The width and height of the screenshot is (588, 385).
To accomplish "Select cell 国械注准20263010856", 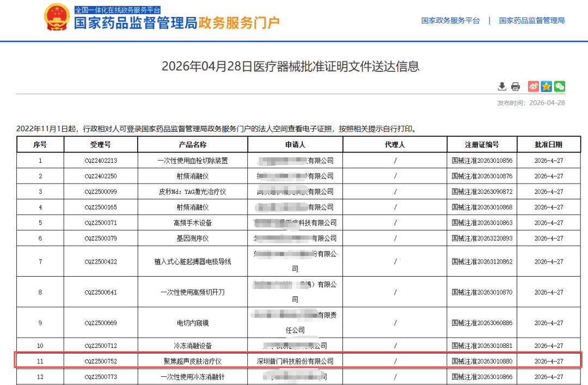I will (x=482, y=161).
